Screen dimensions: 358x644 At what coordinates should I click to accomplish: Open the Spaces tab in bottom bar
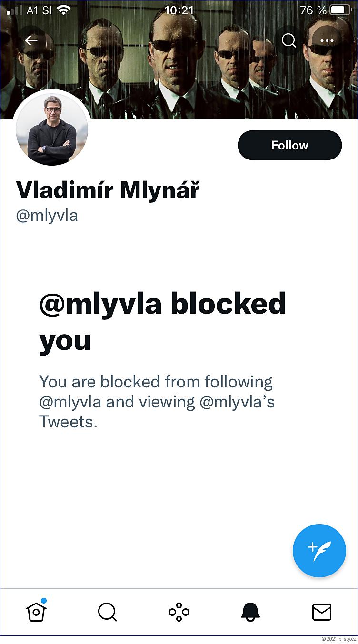179,612
